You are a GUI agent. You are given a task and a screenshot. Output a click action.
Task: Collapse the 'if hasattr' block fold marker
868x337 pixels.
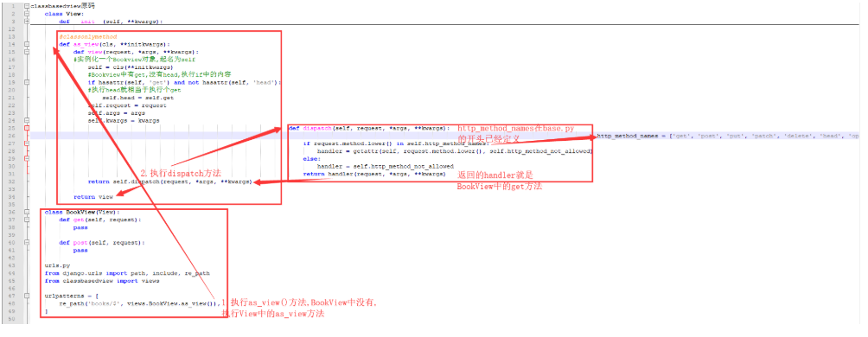[27, 82]
